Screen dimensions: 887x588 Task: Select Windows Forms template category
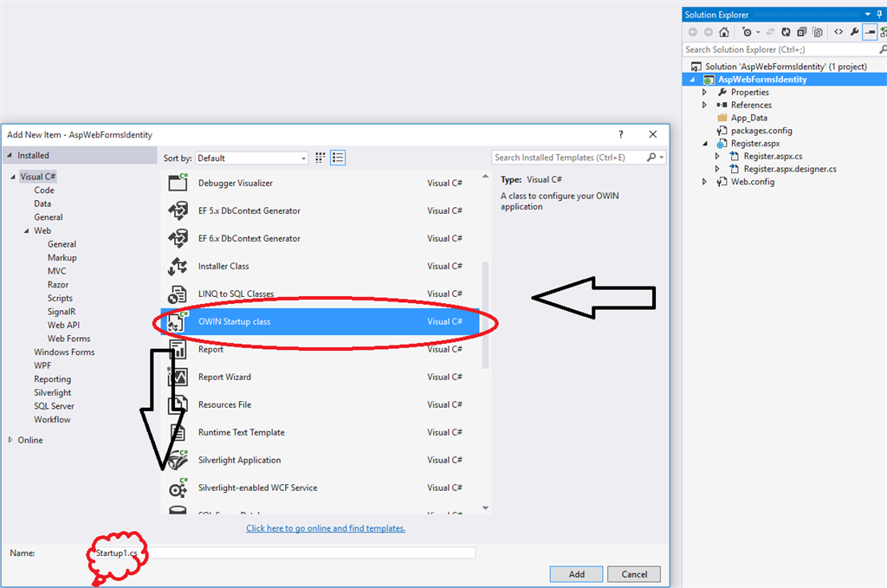[x=64, y=352]
